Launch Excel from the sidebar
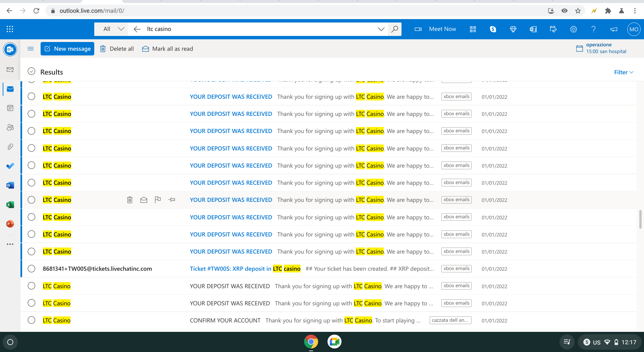The width and height of the screenshot is (644, 352). click(x=10, y=205)
